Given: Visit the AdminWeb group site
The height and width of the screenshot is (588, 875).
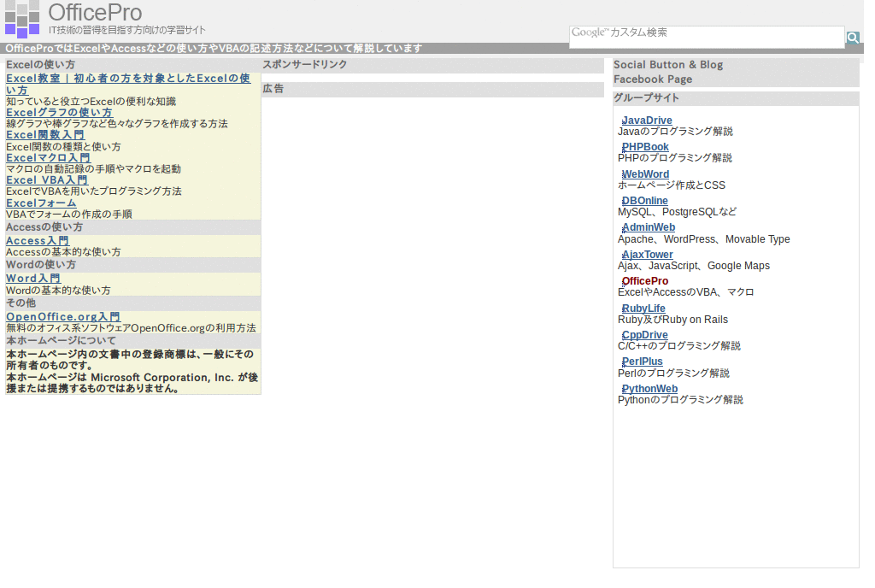Looking at the screenshot, I should click(x=649, y=227).
